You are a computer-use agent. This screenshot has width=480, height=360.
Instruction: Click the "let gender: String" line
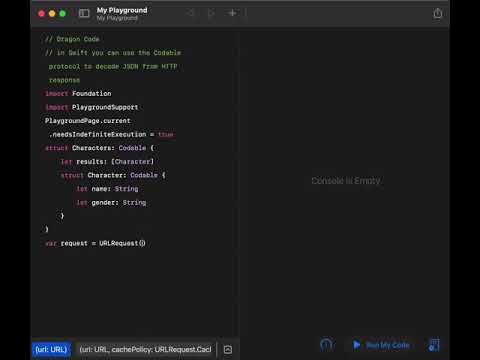pos(111,203)
